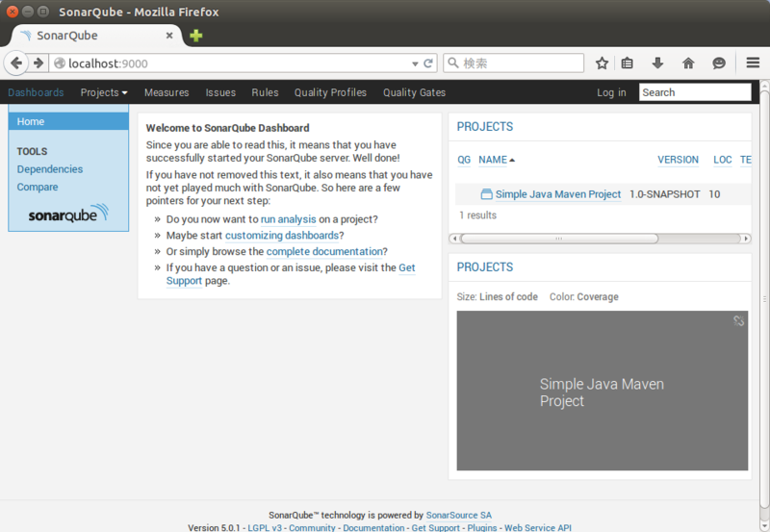Click the sonarqube logo in the sidebar
Screen dimensions: 770x532
pyautogui.click(x=68, y=214)
